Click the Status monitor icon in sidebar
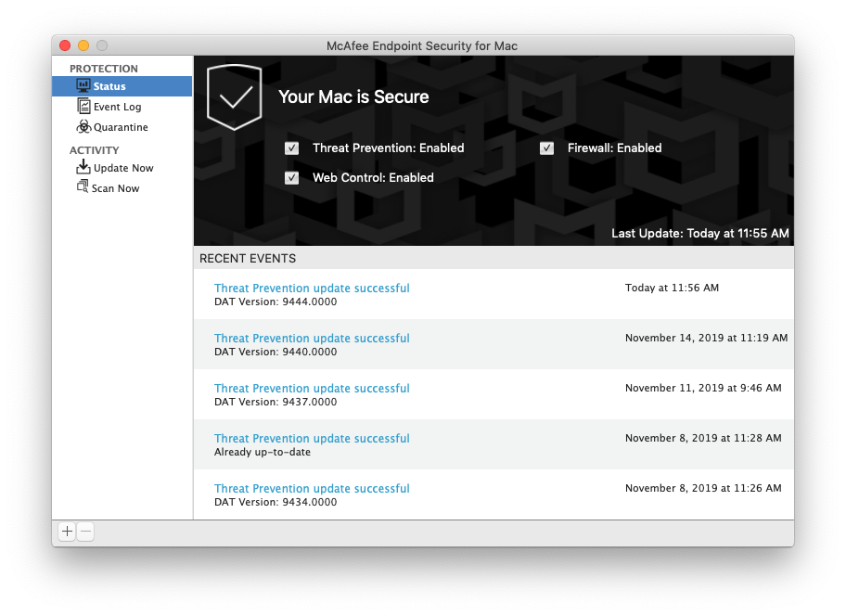 (83, 86)
